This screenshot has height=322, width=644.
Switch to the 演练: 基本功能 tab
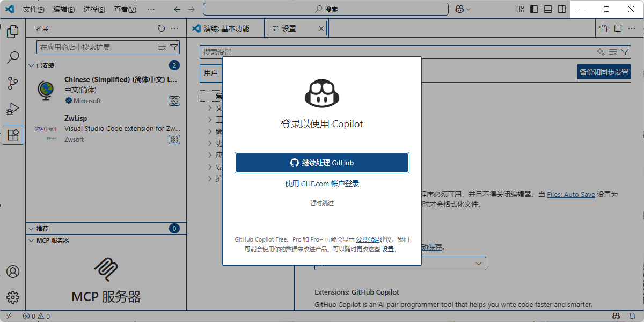[x=226, y=28]
